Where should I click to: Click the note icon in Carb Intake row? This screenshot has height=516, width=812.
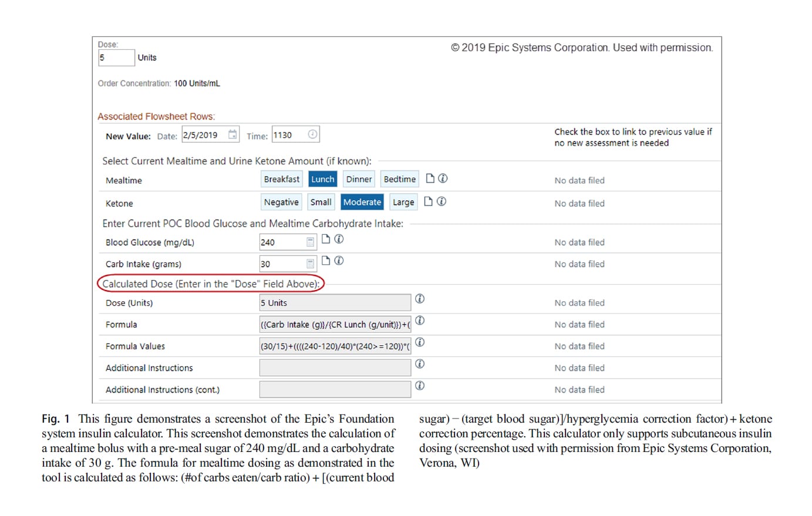(x=326, y=261)
